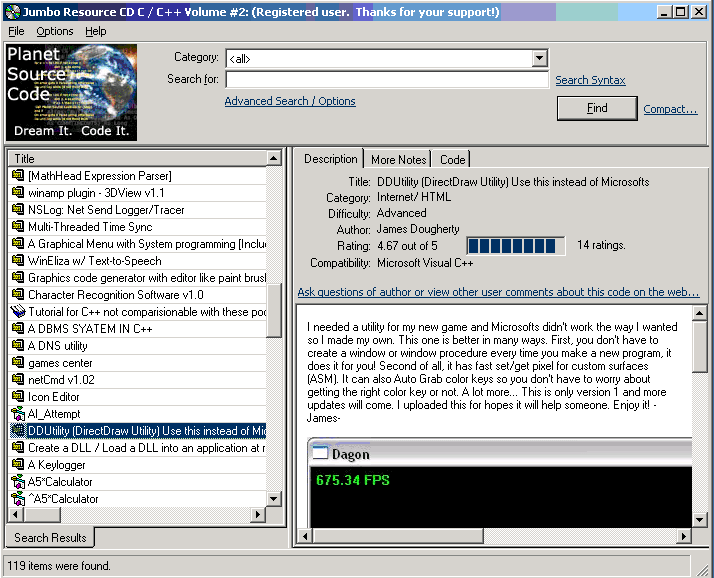This screenshot has height=578, width=714.
Task: Click icon next to Character Recognition Software v1.0
Action: click(x=18, y=294)
